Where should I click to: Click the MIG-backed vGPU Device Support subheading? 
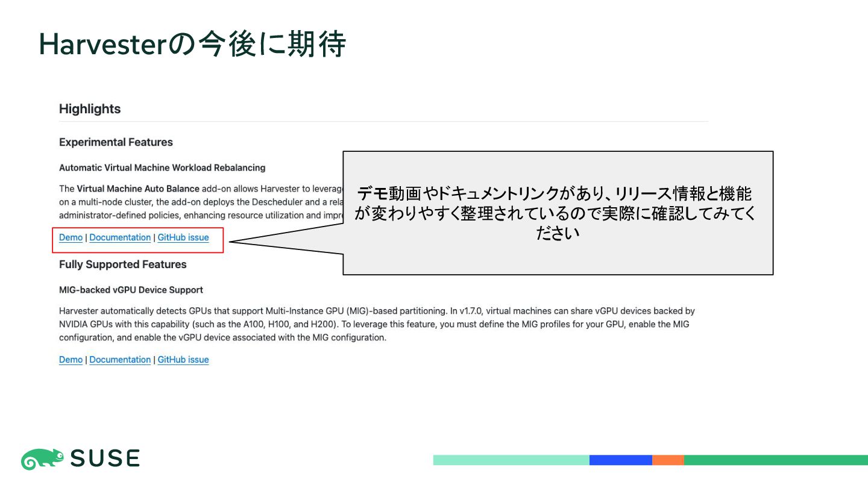coord(131,290)
